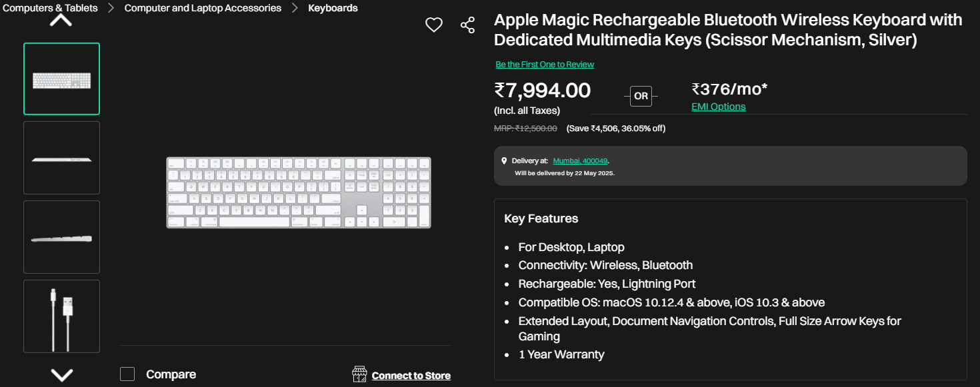Viewport: 980px width, 387px height.
Task: Select the top-view keyboard thumbnail
Action: coord(61,79)
